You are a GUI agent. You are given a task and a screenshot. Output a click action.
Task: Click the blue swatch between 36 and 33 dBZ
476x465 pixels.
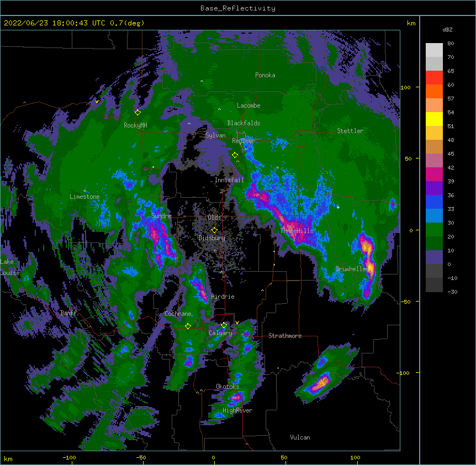tap(434, 202)
